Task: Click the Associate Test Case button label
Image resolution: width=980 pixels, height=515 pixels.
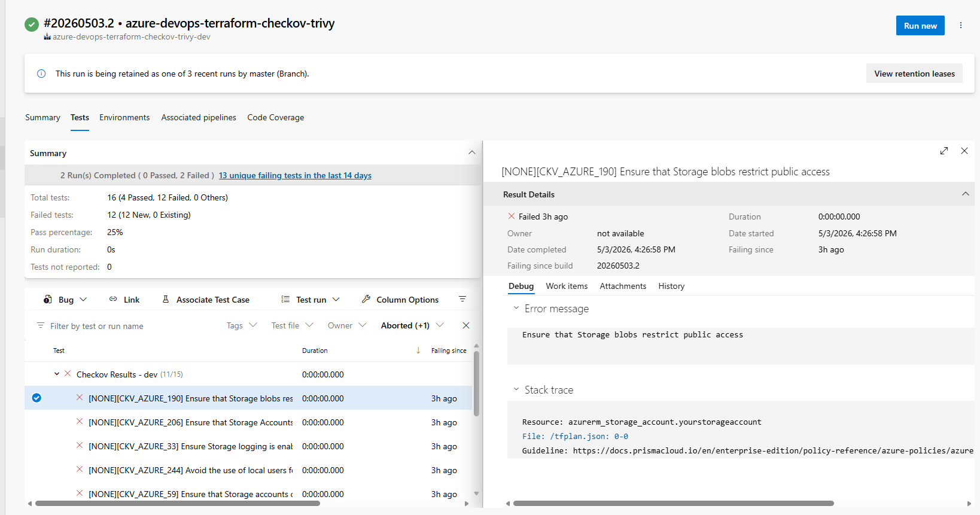Action: coord(213,300)
